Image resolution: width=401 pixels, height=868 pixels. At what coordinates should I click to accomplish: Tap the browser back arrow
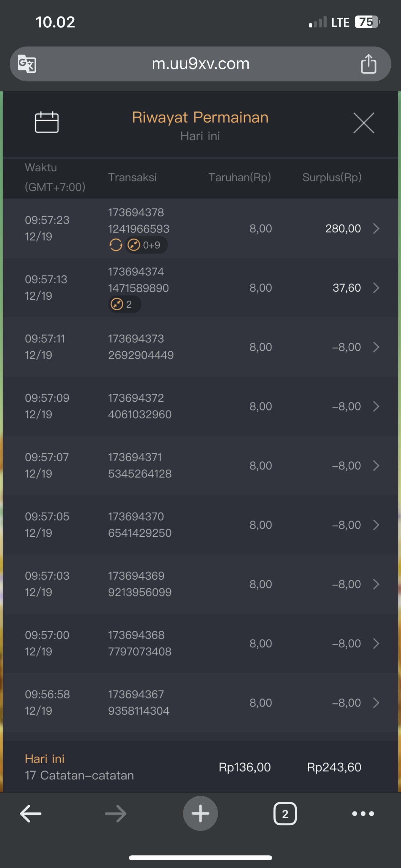tap(31, 813)
